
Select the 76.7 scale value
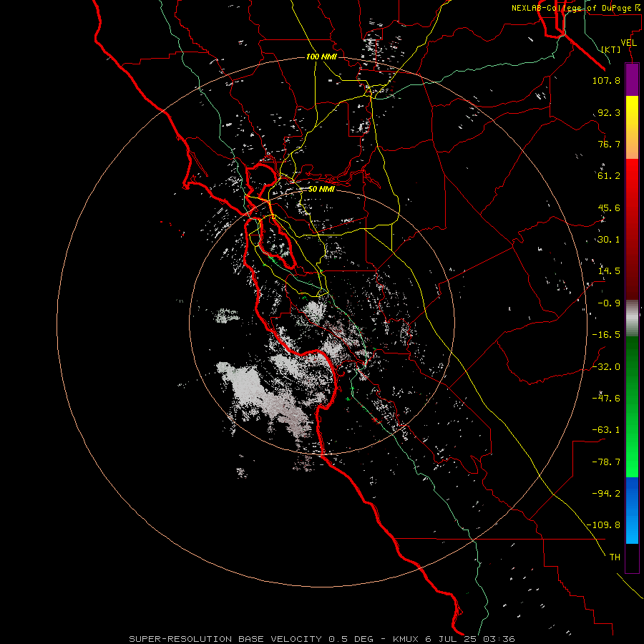pyautogui.click(x=609, y=144)
